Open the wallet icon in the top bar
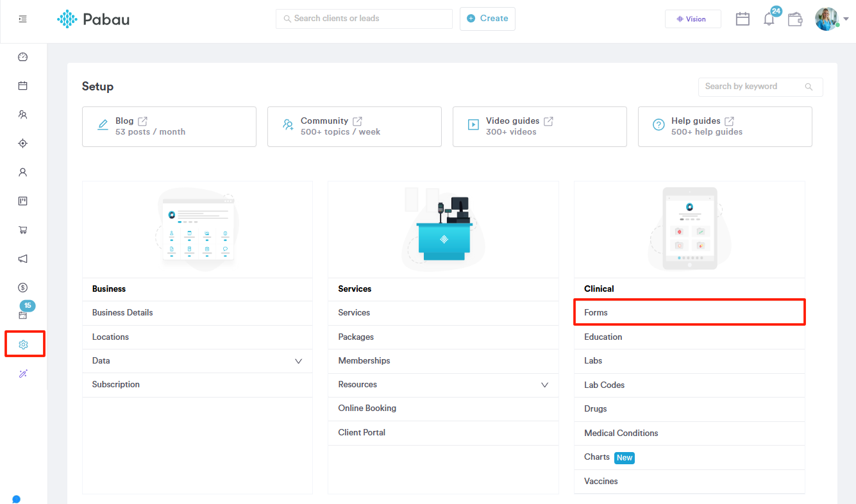Screen dimensions: 856x504 [x=795, y=19]
